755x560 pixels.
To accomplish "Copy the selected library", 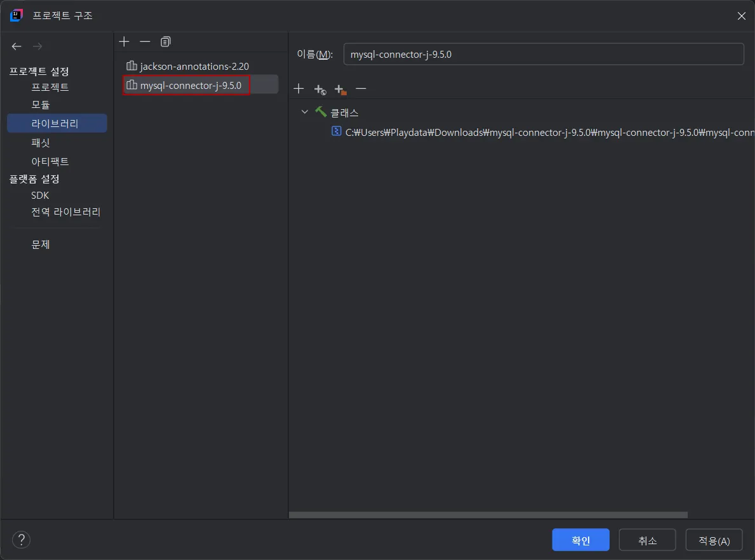I will (x=166, y=41).
